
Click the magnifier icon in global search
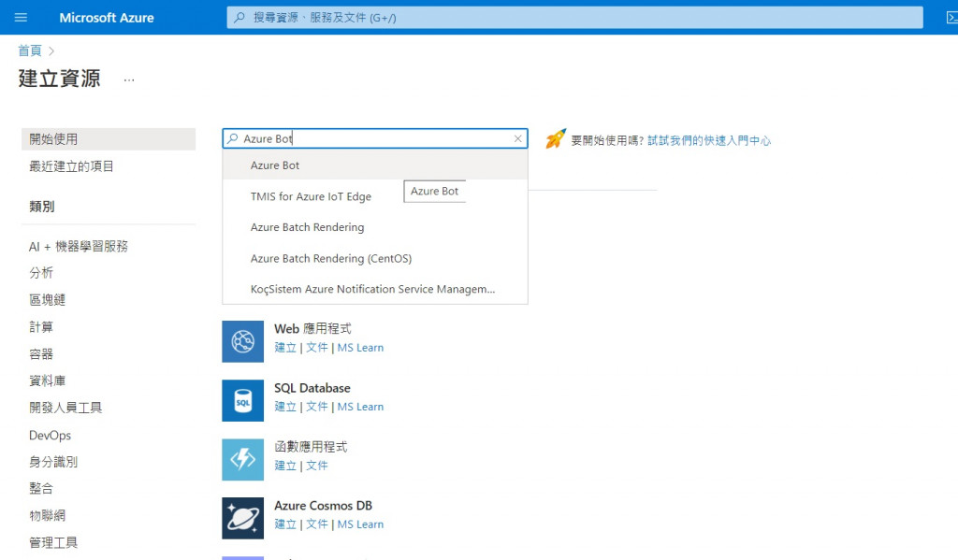click(239, 18)
